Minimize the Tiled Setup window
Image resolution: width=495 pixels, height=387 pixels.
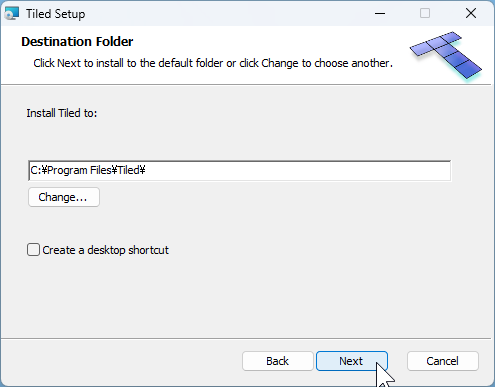point(380,14)
